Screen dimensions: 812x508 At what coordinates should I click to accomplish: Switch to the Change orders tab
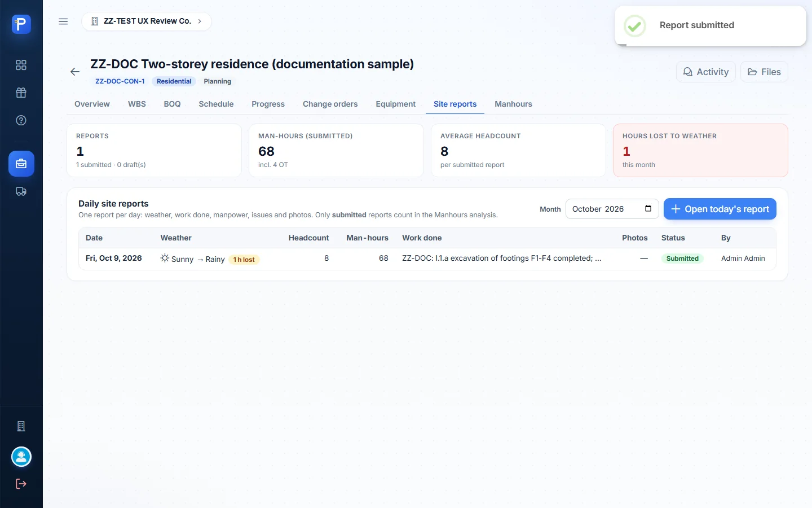click(330, 104)
